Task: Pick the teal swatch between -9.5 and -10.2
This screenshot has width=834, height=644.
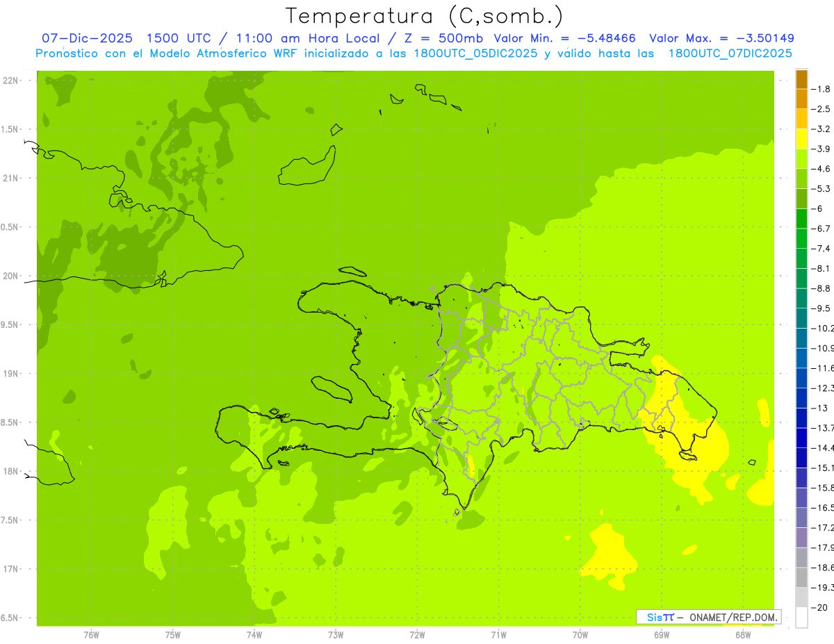Action: pos(801,319)
